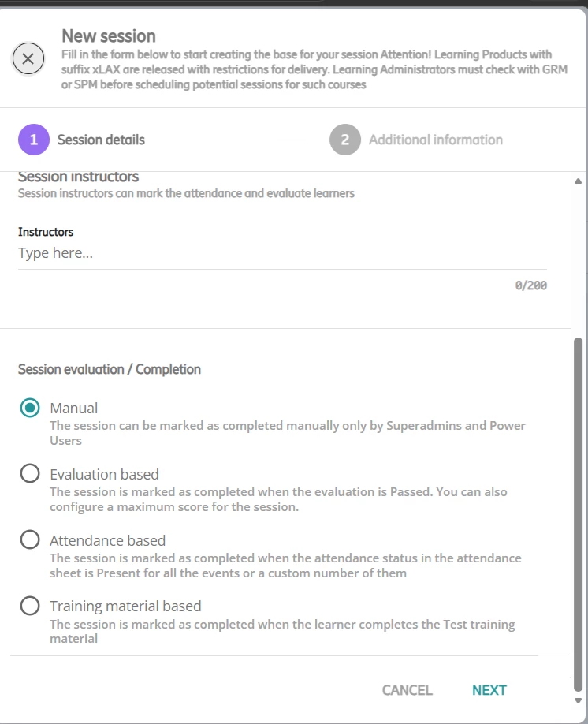Select the Training material based radio button
Image resolution: width=588 pixels, height=724 pixels.
click(x=30, y=606)
